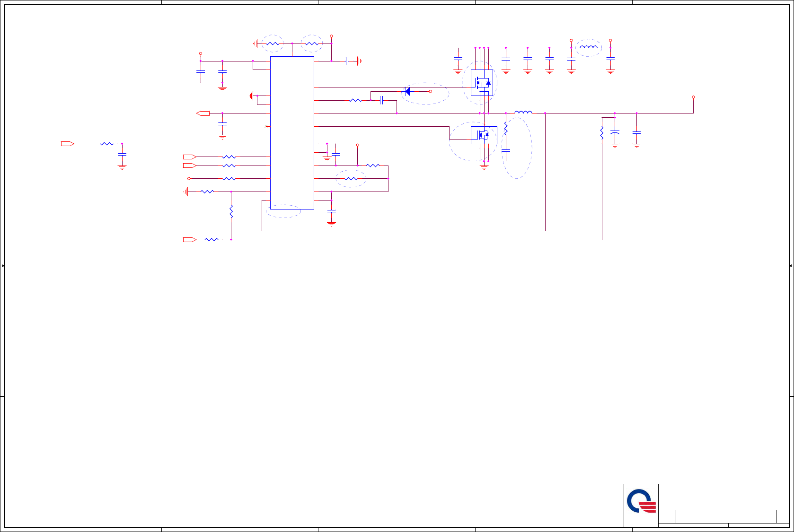Select the large central IC rectangle

292,133
